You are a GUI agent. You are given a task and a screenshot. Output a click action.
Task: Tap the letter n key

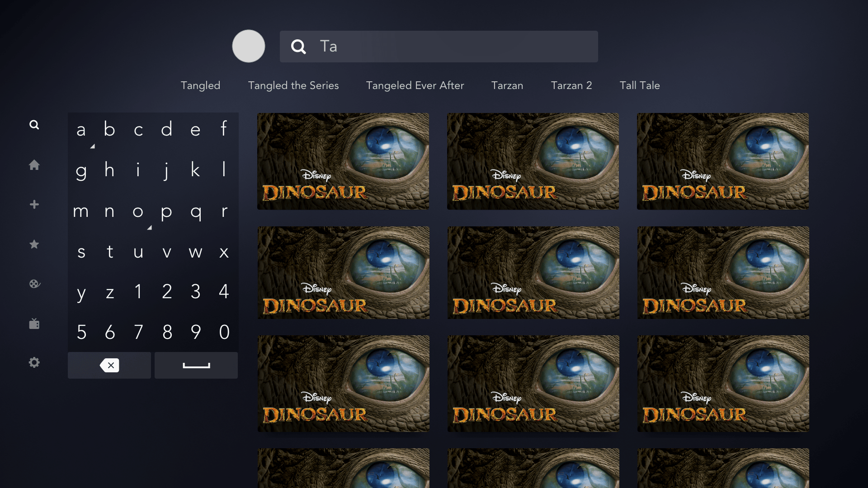click(x=109, y=211)
